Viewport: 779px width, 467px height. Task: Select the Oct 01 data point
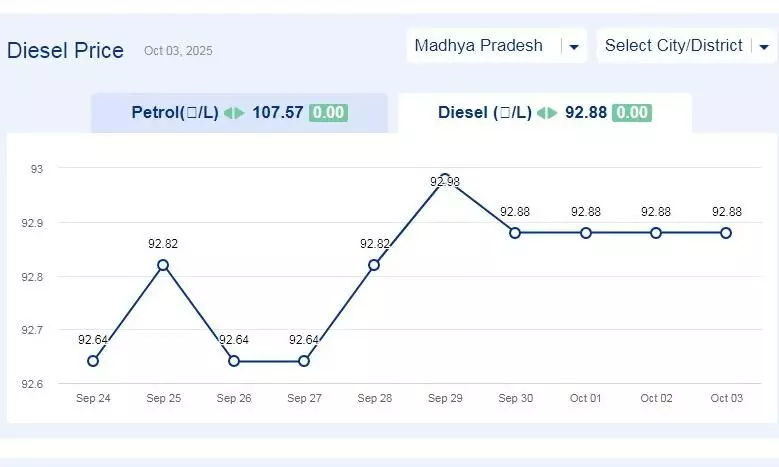[586, 233]
